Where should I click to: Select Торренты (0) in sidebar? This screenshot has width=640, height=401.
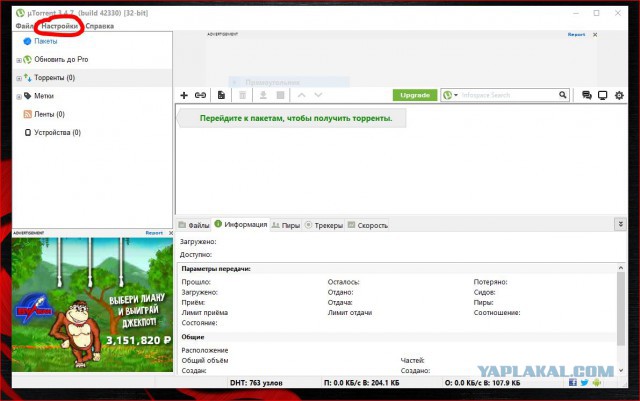(x=54, y=78)
